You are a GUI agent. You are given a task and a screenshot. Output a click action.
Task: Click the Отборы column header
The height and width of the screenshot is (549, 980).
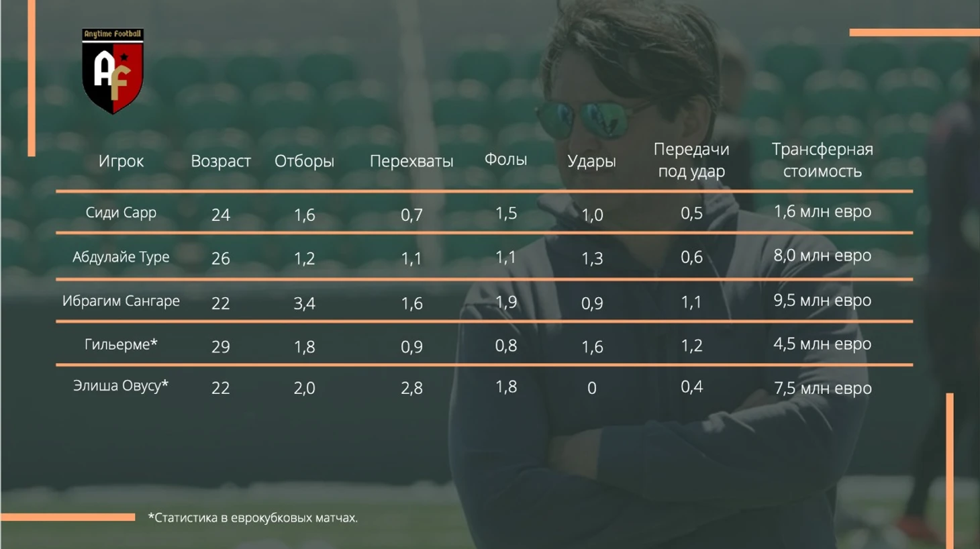(304, 161)
